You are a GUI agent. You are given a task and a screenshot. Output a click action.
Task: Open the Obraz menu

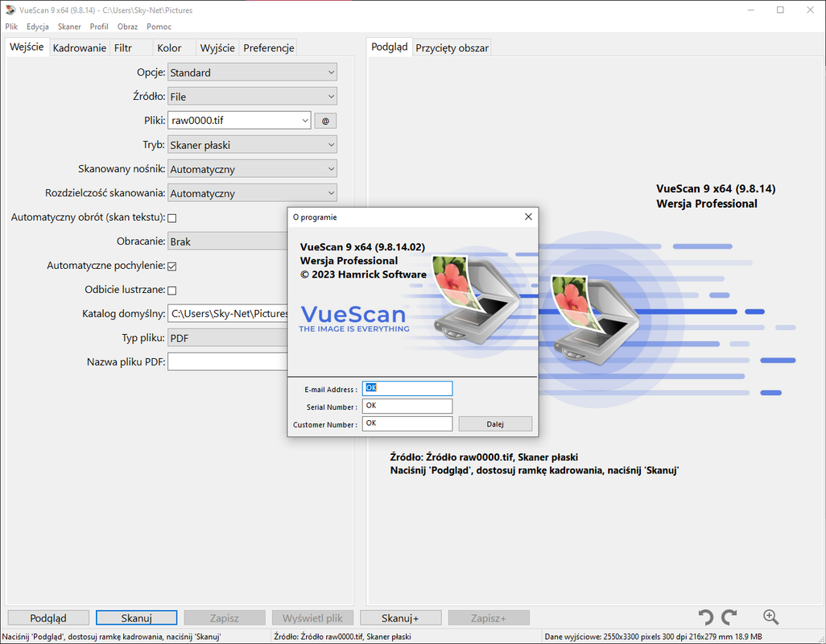pos(127,27)
